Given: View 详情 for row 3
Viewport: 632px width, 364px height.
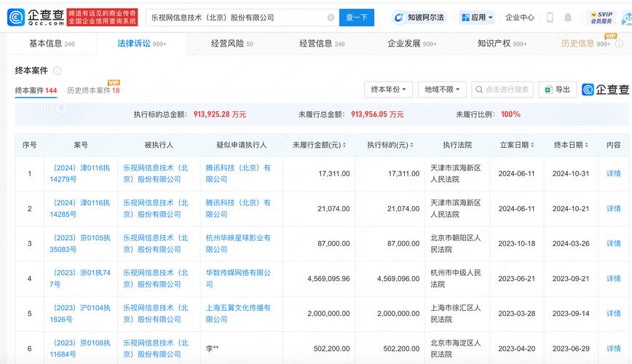Looking at the screenshot, I should (614, 244).
